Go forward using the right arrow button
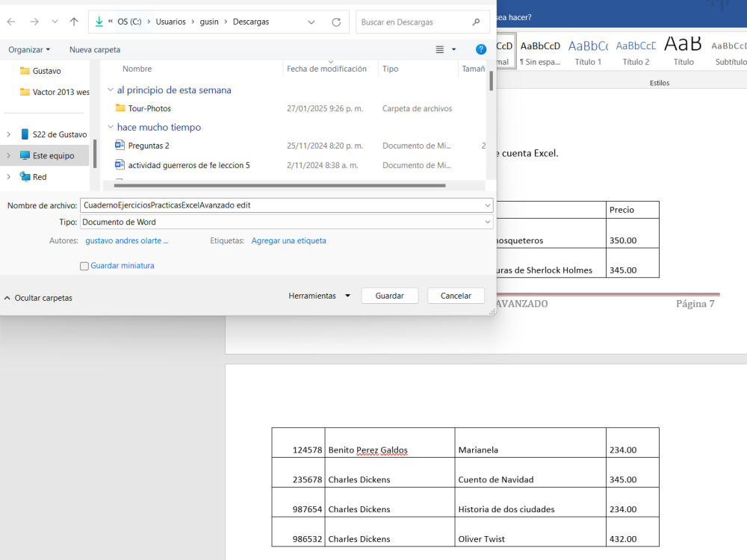Viewport: 747px width, 560px height. click(34, 22)
